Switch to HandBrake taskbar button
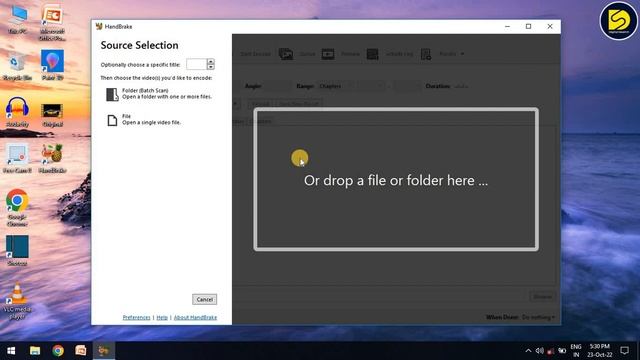The image size is (640, 360). (x=104, y=351)
